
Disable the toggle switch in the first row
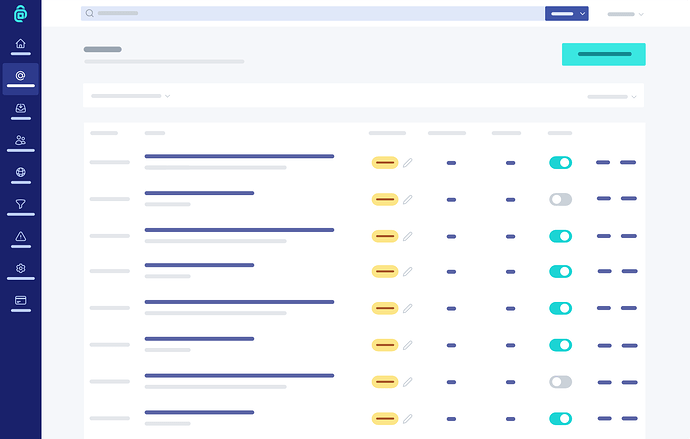560,162
